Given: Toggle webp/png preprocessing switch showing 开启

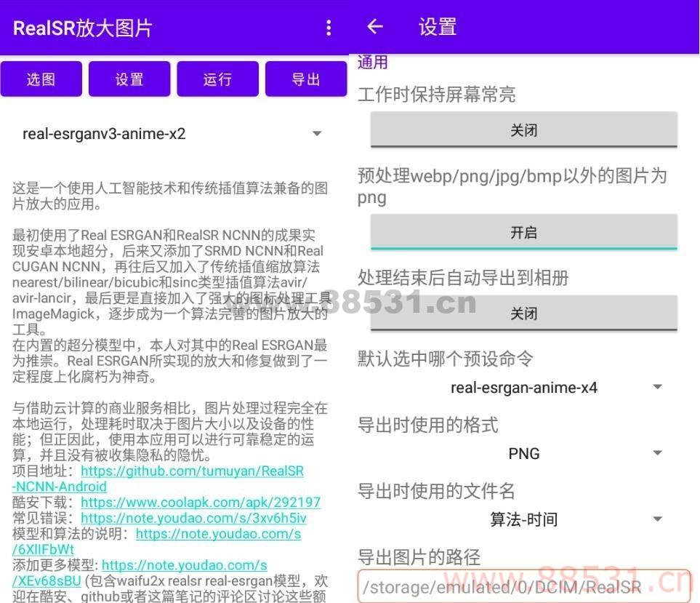Looking at the screenshot, I should click(x=523, y=232).
